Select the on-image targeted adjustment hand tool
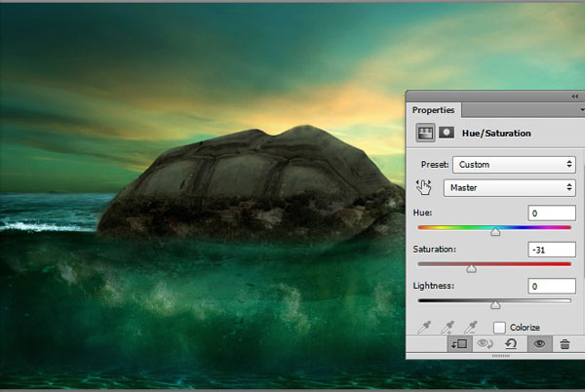The height and width of the screenshot is (392, 585). click(x=424, y=186)
